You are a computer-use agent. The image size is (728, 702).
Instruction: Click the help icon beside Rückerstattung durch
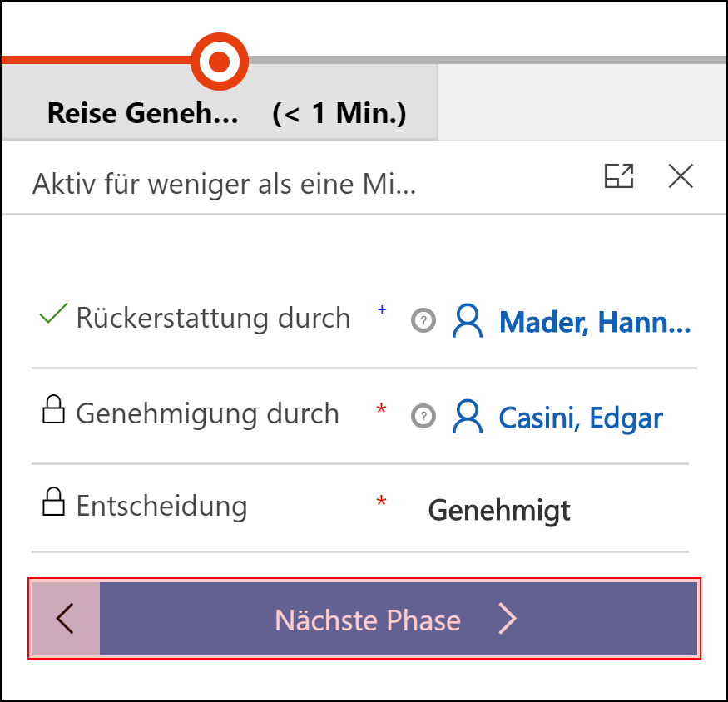[423, 320]
